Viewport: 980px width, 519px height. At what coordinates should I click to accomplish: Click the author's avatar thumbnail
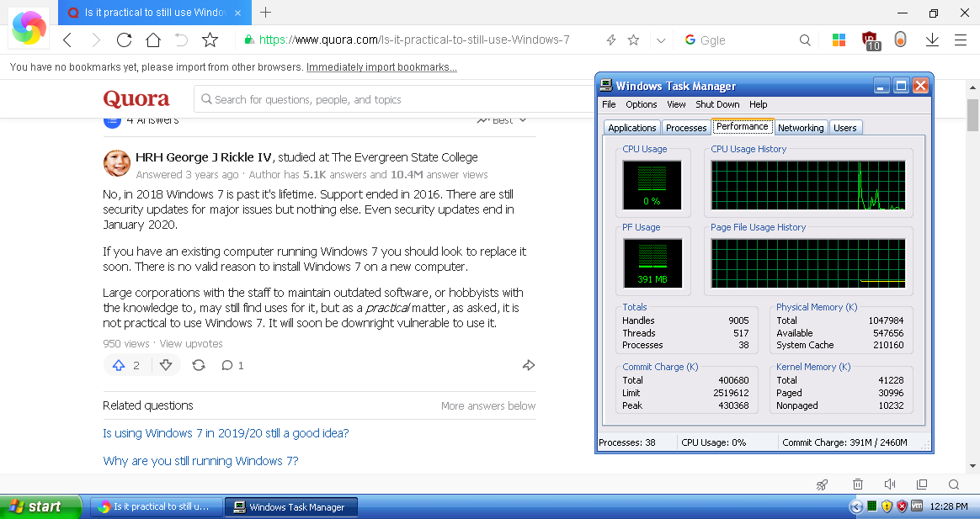[x=117, y=164]
